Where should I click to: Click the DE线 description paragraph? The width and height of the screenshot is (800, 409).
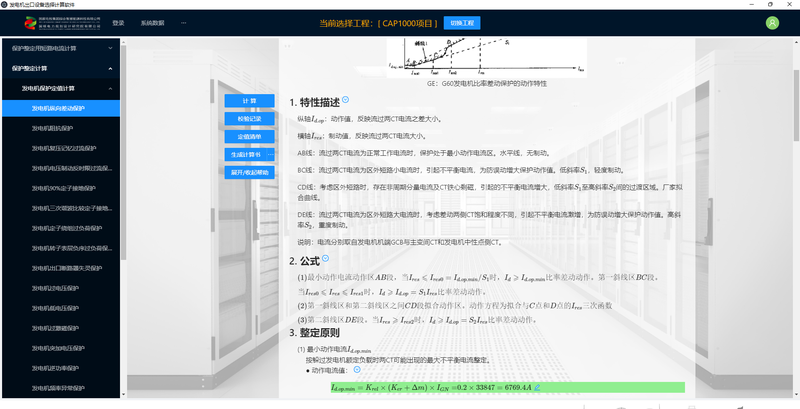tap(490, 220)
